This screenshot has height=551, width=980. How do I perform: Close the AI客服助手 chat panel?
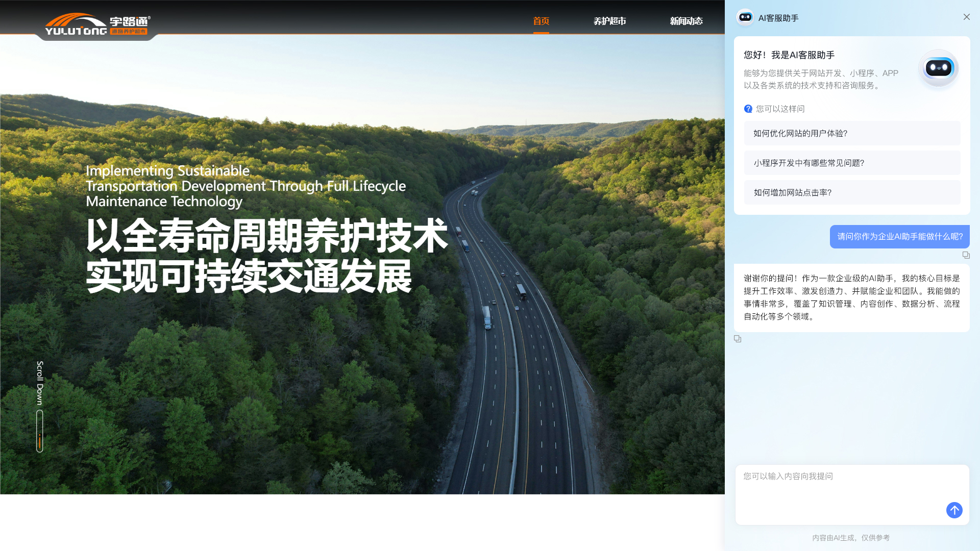click(966, 17)
